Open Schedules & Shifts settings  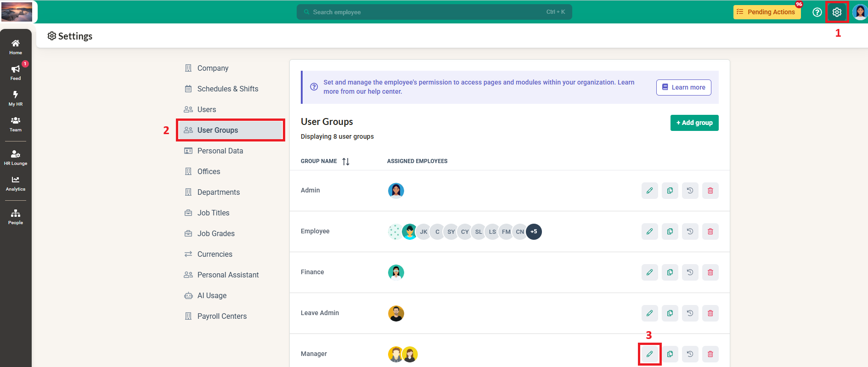(x=227, y=89)
